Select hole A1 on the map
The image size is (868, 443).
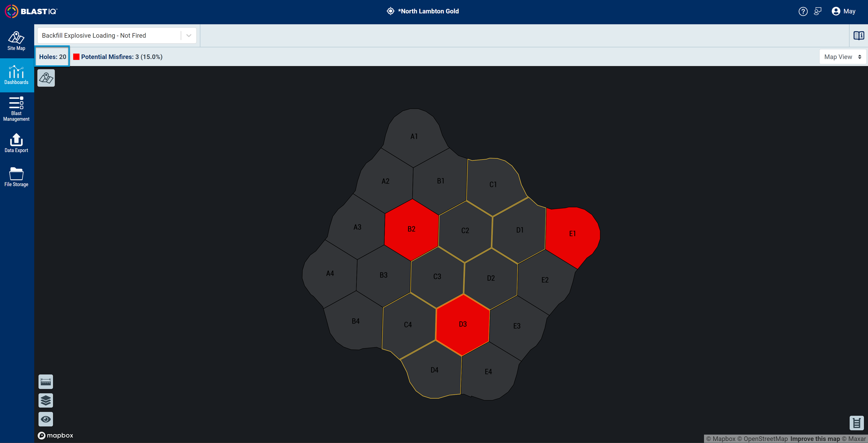(414, 137)
